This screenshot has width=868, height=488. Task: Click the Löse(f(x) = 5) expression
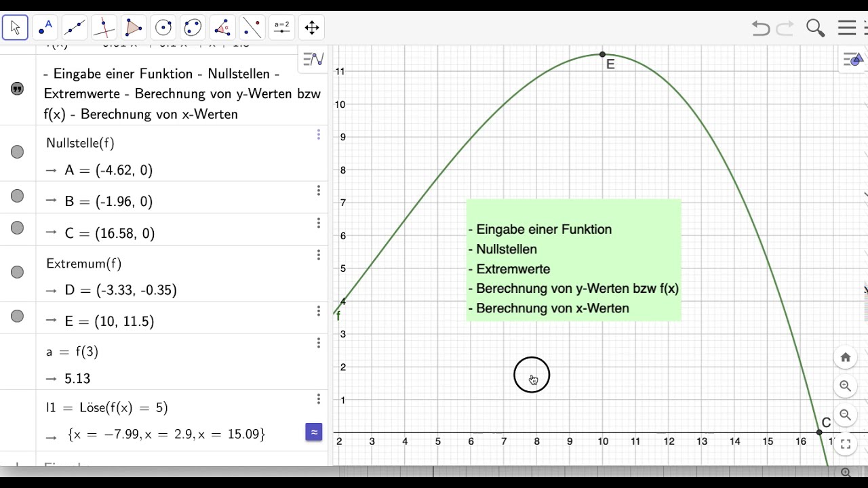[107, 407]
